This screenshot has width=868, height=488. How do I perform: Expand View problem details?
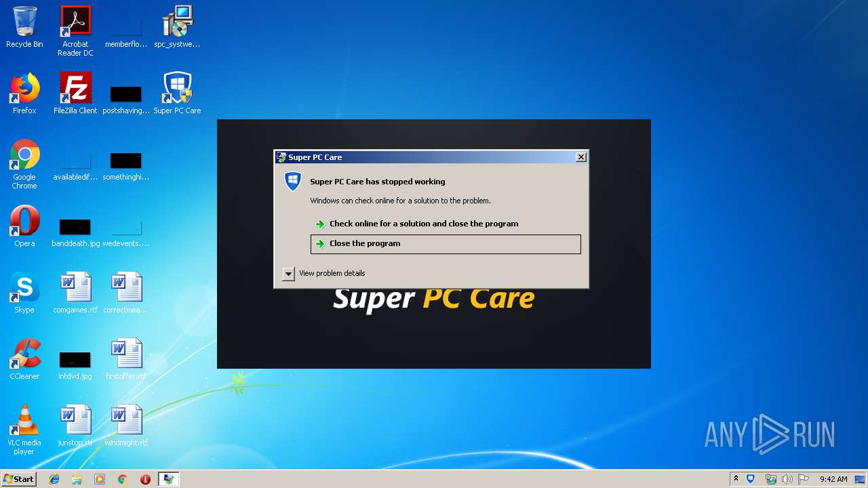(x=324, y=273)
